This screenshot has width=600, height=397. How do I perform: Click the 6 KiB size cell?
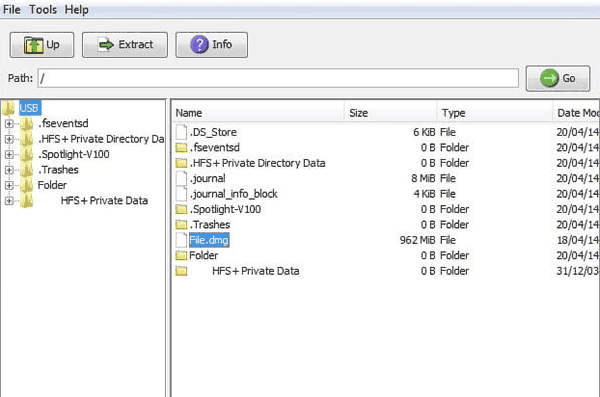424,132
